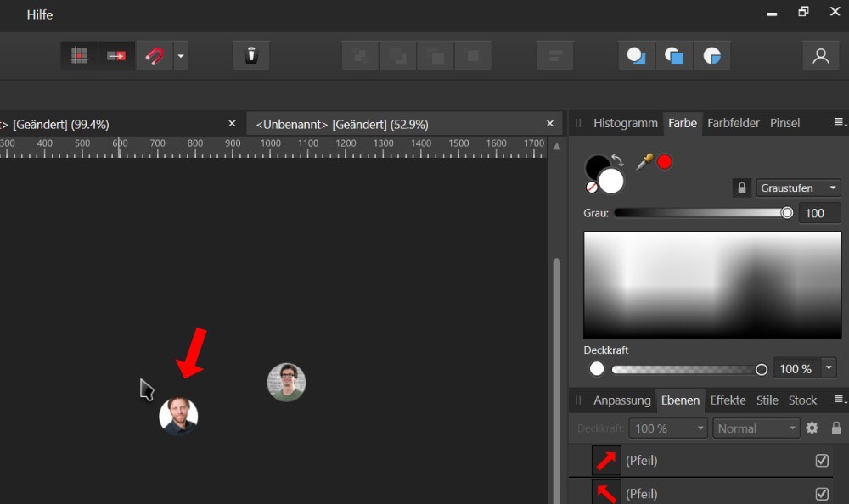Click the assistant manager icon
The height and width of the screenshot is (504, 849).
[x=251, y=55]
